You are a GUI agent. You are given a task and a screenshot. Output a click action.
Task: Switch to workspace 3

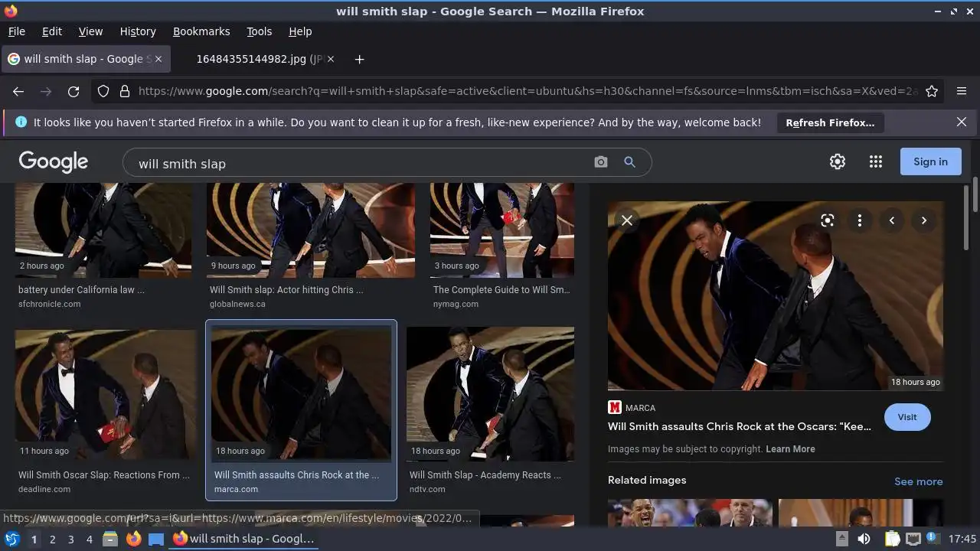coord(70,539)
